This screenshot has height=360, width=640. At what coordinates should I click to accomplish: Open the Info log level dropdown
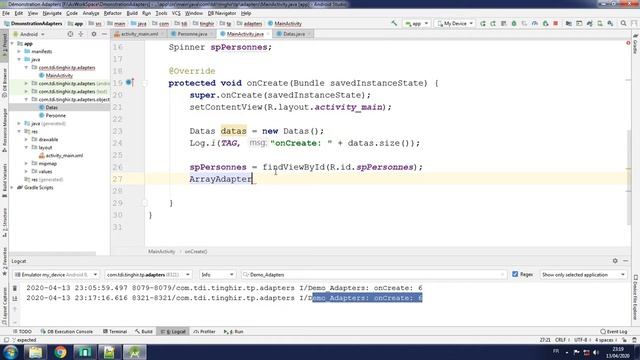217,275
